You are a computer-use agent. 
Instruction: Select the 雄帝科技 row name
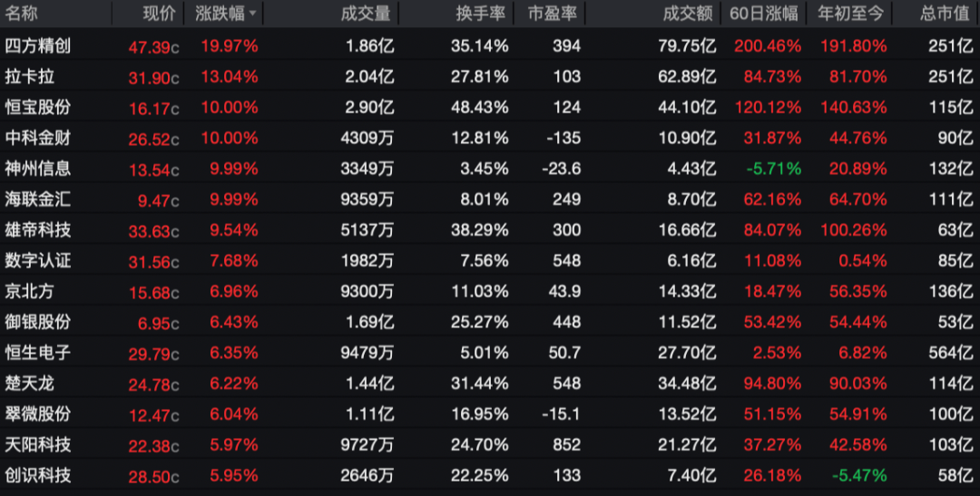pyautogui.click(x=37, y=230)
